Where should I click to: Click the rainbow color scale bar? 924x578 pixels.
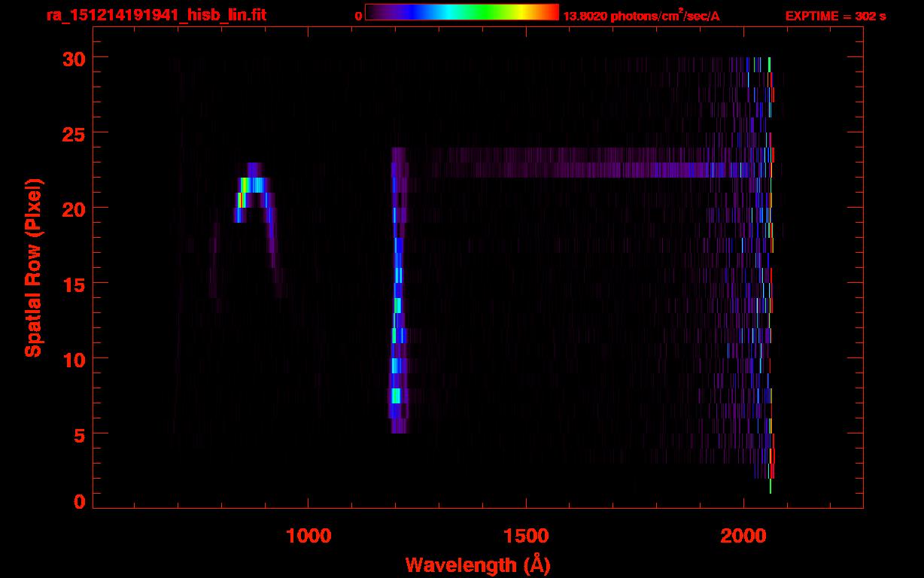(462, 12)
